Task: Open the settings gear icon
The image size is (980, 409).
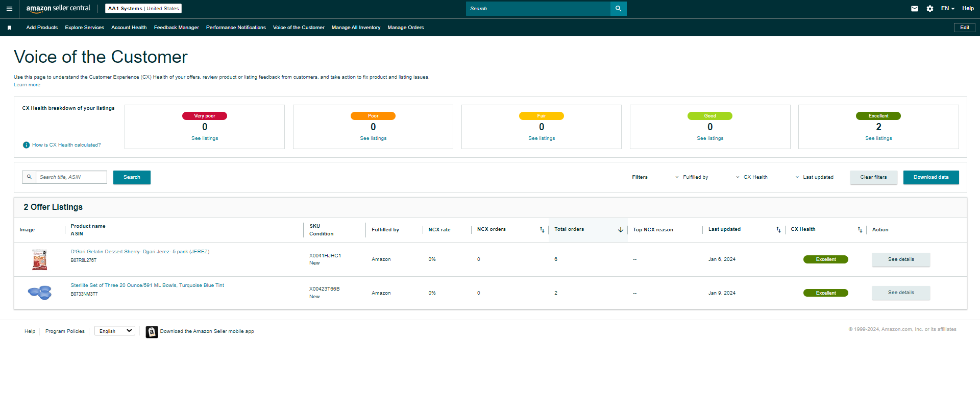Action: (930, 9)
